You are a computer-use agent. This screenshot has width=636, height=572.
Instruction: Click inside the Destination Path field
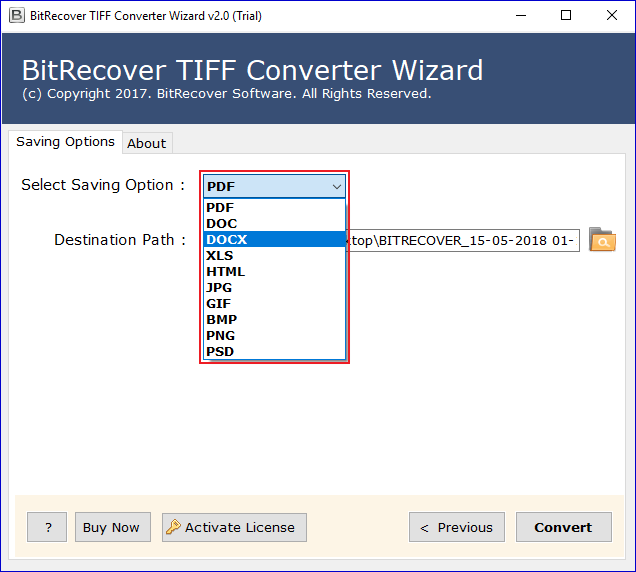click(x=464, y=240)
